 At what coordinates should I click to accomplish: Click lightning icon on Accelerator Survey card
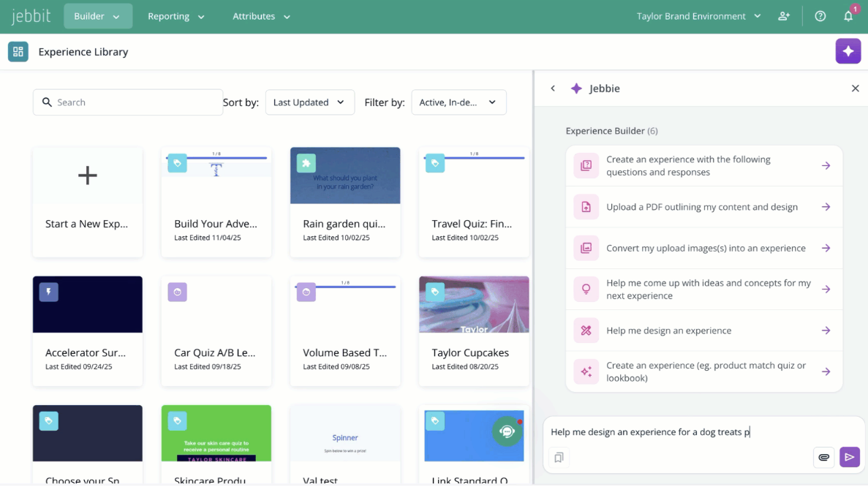[49, 292]
